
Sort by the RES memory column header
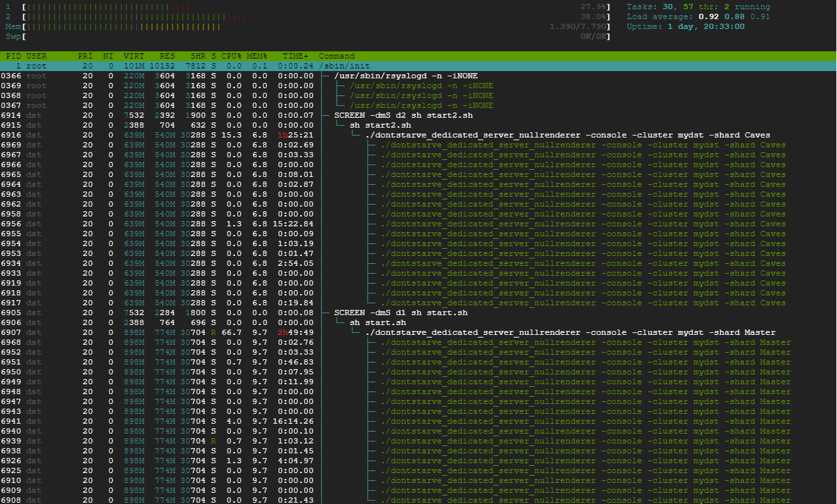click(x=167, y=57)
